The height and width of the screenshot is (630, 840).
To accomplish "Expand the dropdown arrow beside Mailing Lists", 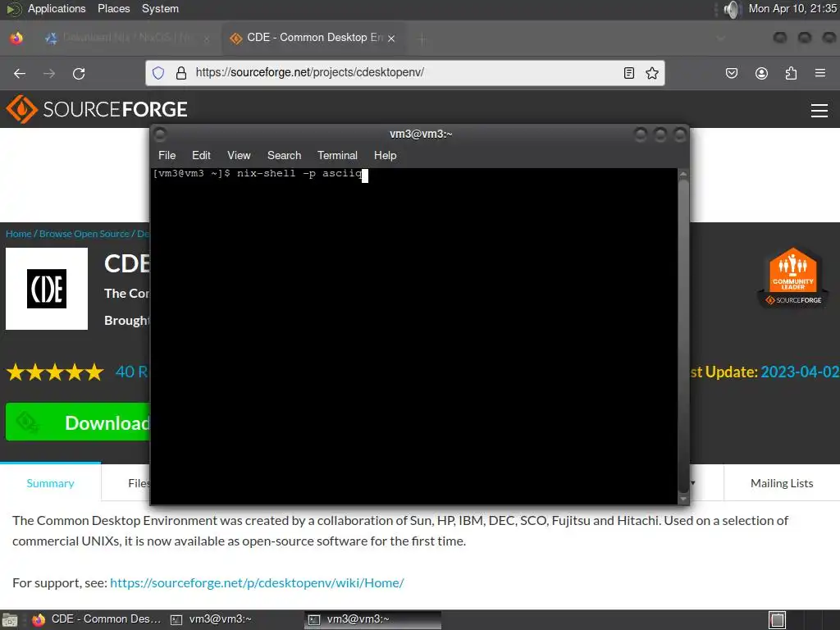I will pyautogui.click(x=692, y=483).
